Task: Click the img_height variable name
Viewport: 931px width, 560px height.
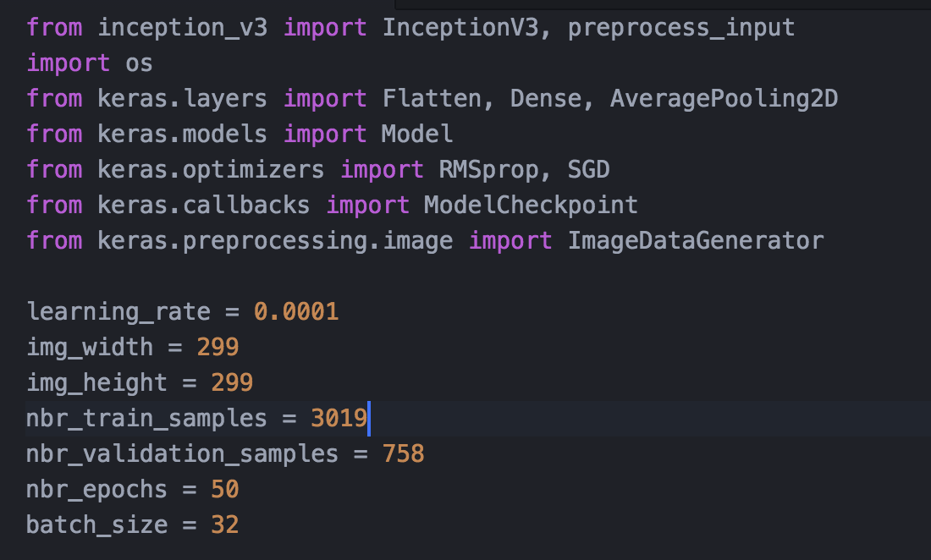Action: (96, 382)
